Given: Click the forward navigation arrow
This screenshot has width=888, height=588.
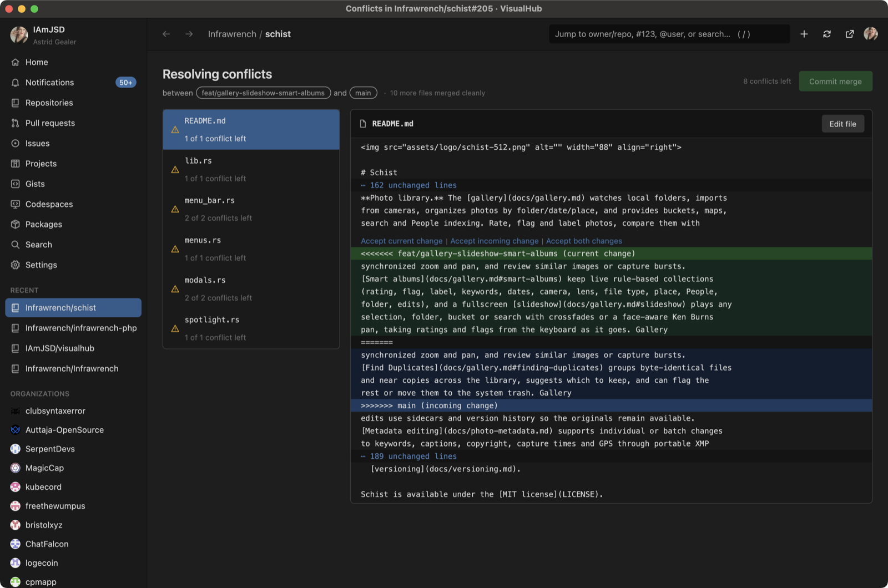Looking at the screenshot, I should coord(189,34).
